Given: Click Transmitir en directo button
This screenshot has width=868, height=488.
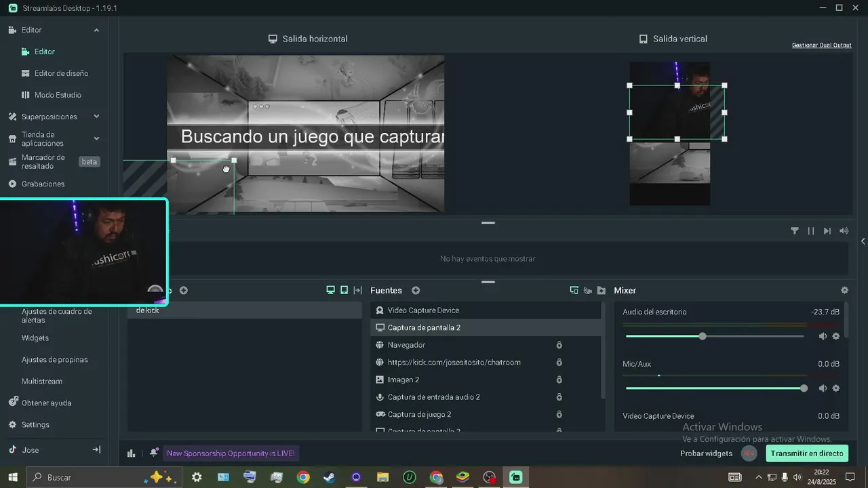Looking at the screenshot, I should (x=807, y=453).
